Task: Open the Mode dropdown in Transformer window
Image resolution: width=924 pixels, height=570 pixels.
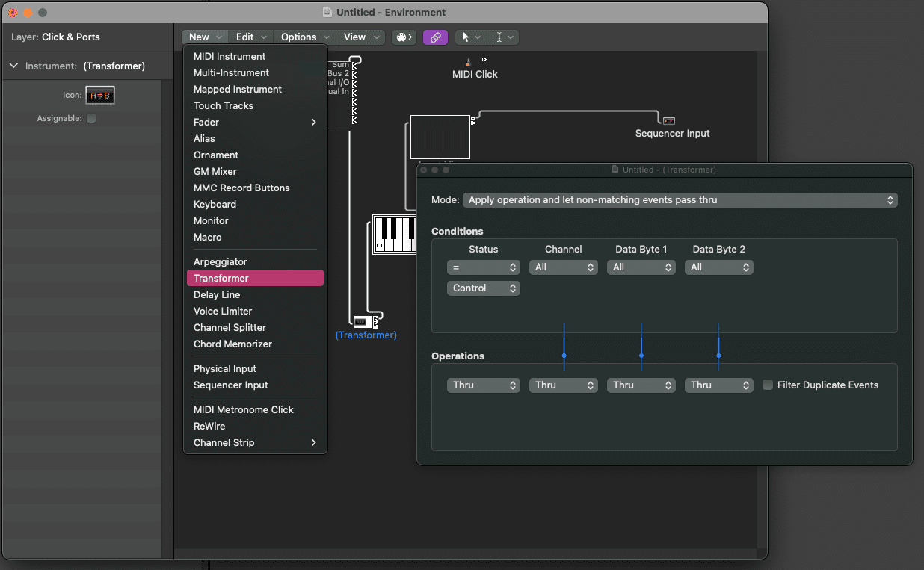Action: (680, 199)
